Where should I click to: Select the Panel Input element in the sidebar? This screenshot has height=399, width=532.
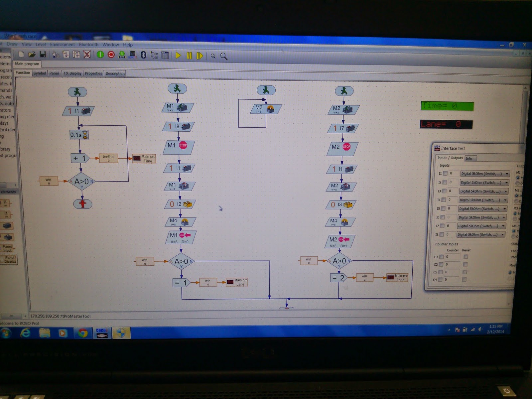7,248
